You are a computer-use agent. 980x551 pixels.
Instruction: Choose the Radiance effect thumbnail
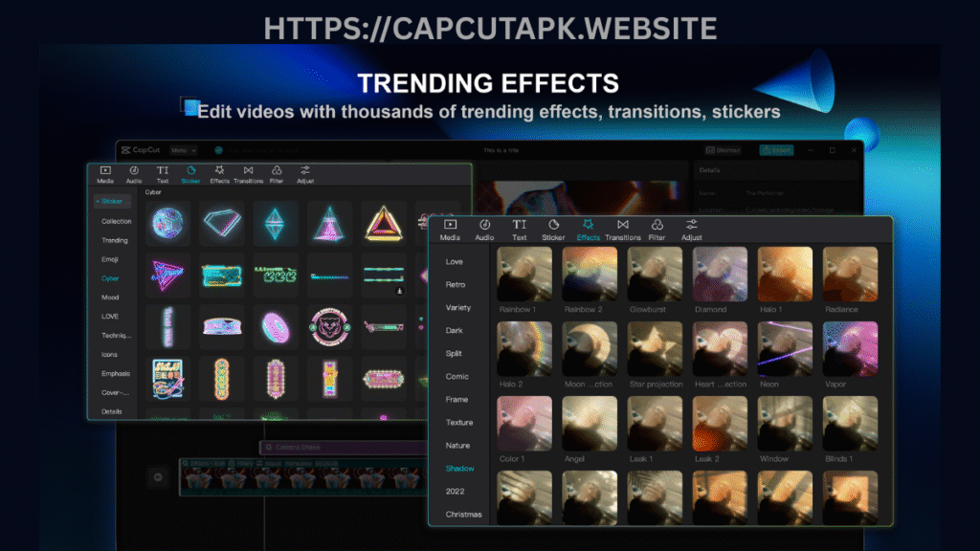click(x=850, y=274)
